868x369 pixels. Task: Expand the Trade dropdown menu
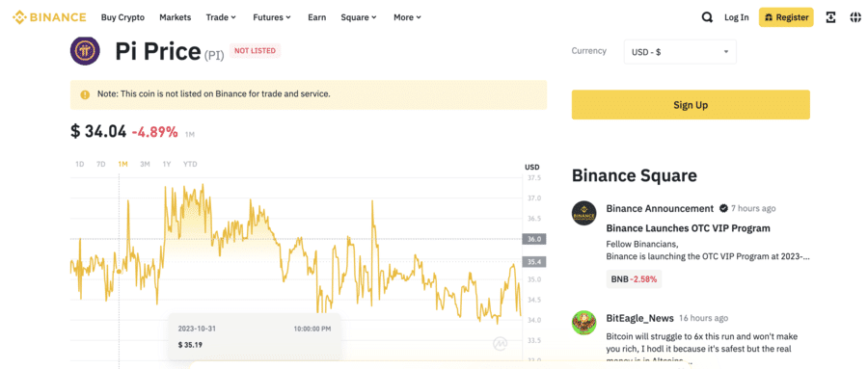[221, 17]
